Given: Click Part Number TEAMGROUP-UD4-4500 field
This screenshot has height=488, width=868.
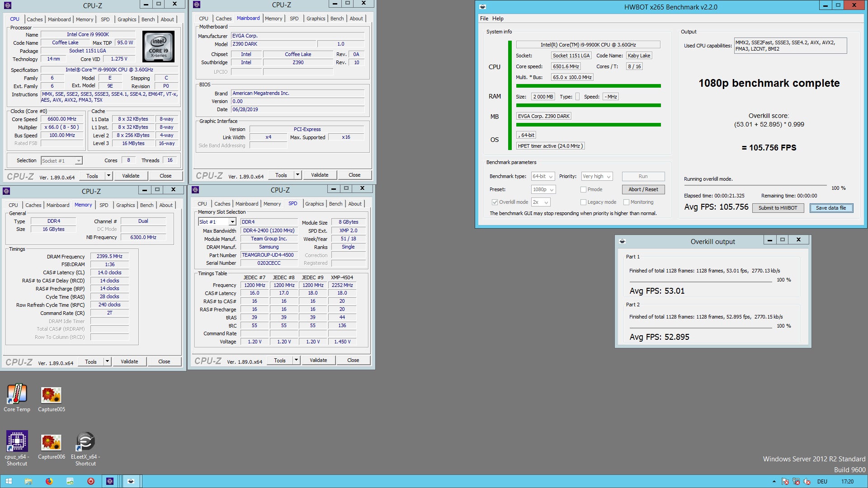Looking at the screenshot, I should tap(269, 255).
